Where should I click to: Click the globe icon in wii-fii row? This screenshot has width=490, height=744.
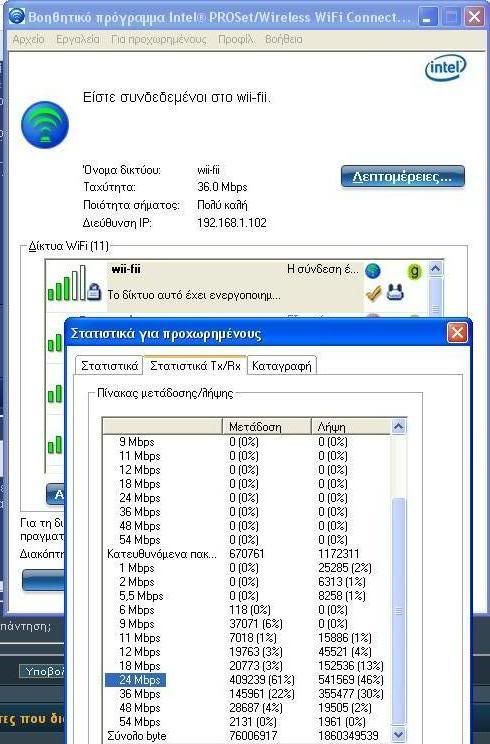click(373, 270)
